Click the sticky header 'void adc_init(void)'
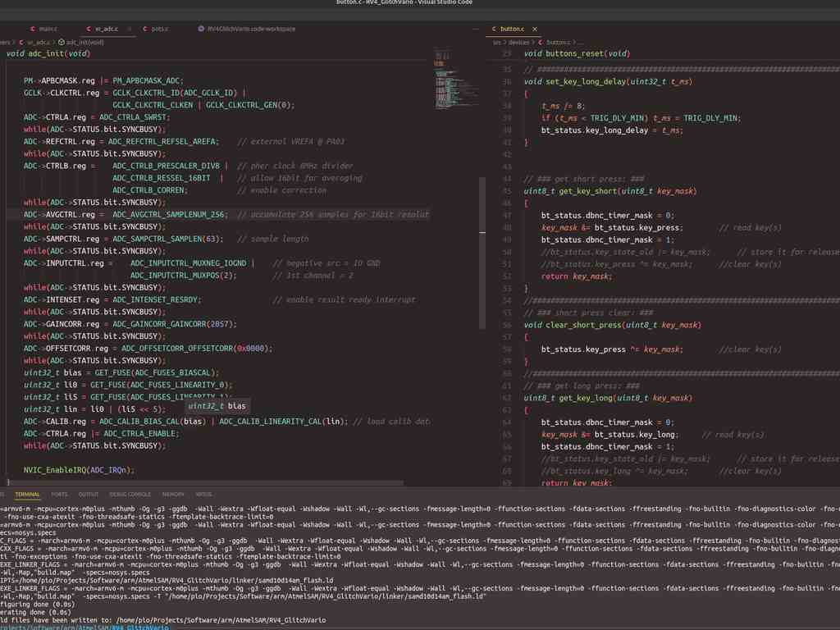 48,53
